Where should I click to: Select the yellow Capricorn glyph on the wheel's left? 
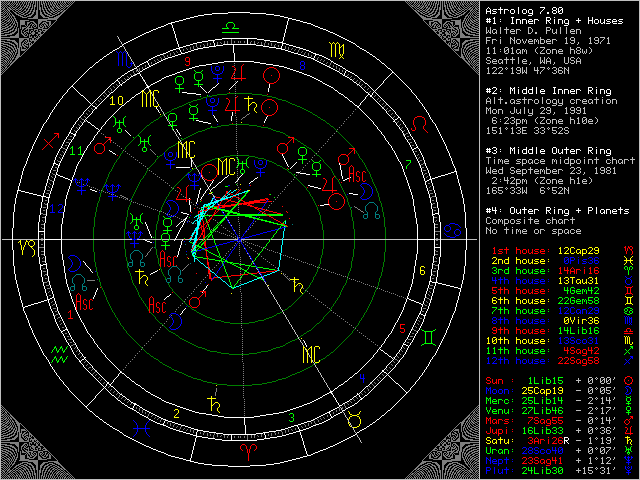pyautogui.click(x=28, y=241)
